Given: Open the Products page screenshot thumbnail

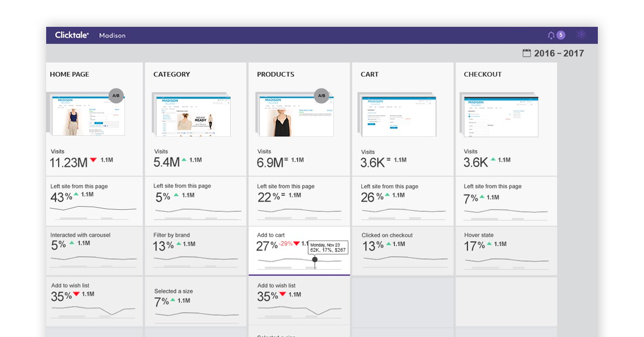Looking at the screenshot, I should (295, 116).
